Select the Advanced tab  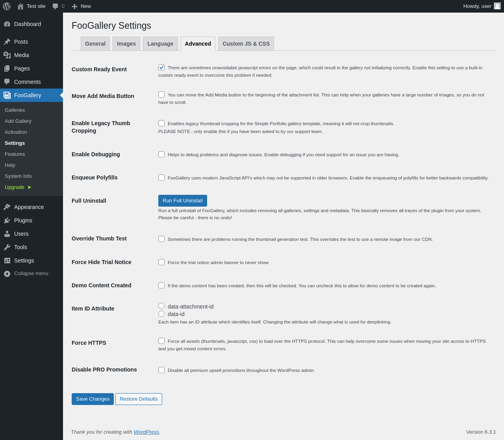[198, 44]
